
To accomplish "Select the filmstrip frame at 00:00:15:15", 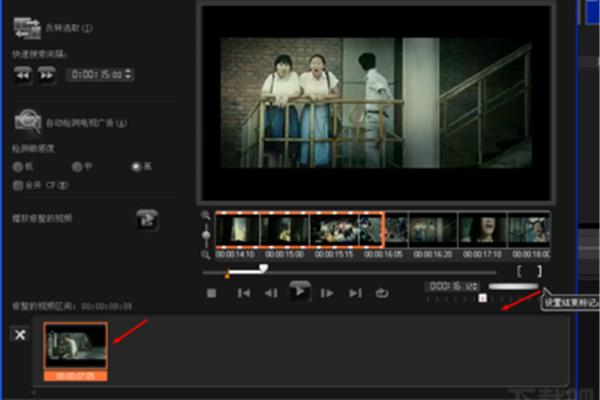I will (x=334, y=230).
